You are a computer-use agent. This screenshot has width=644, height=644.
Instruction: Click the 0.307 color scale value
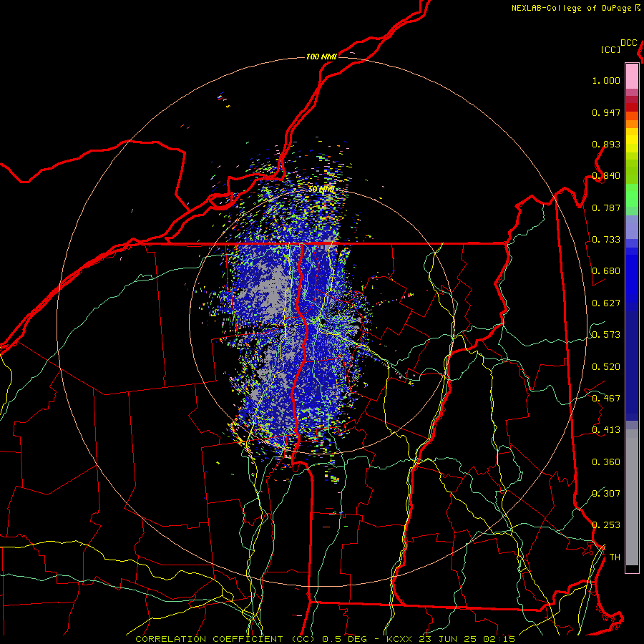tap(606, 493)
